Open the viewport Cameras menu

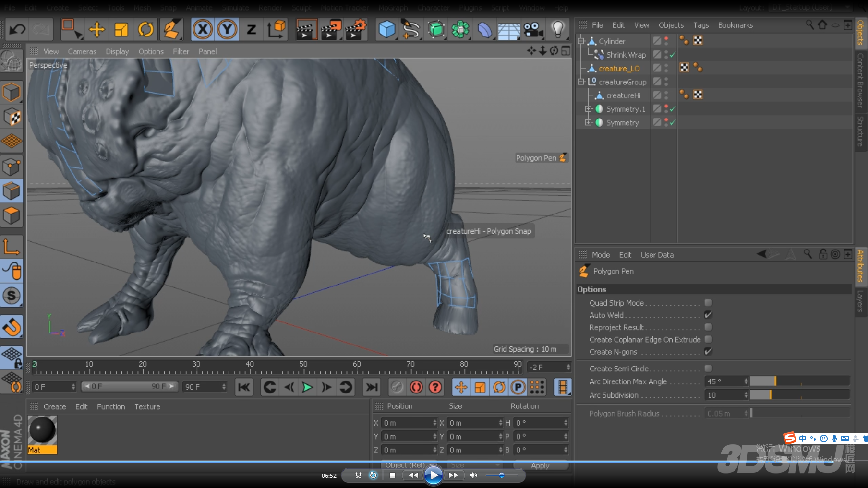[82, 51]
